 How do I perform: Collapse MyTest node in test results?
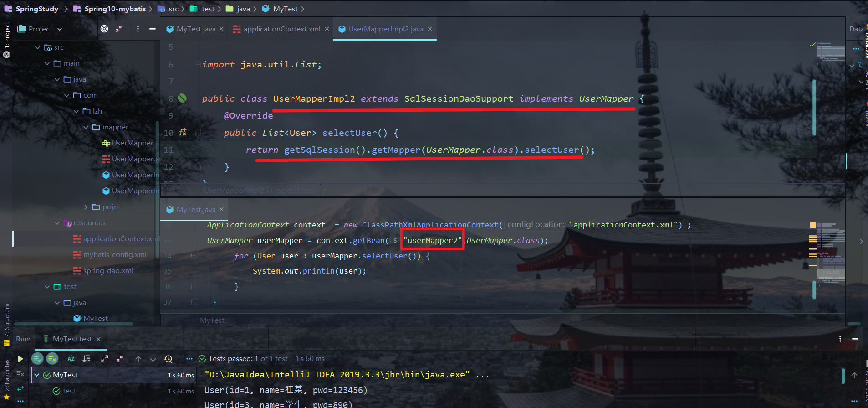pos(37,375)
